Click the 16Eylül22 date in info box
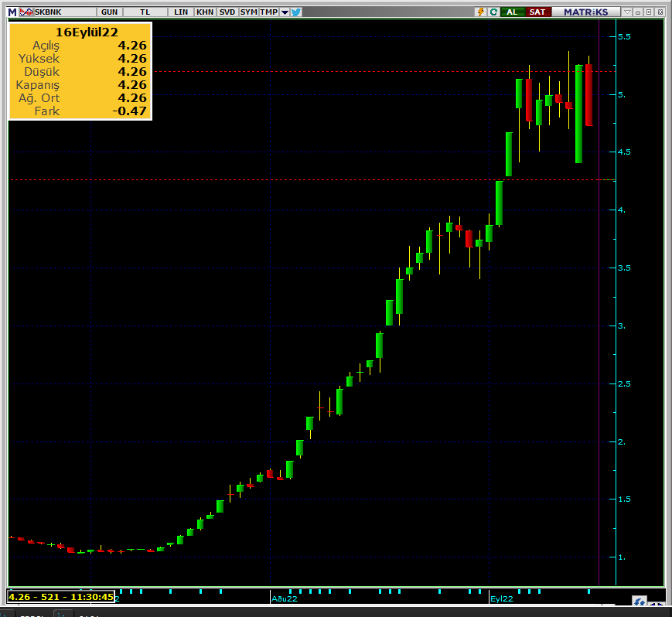Viewport: 672px width, 617px height. [x=87, y=32]
